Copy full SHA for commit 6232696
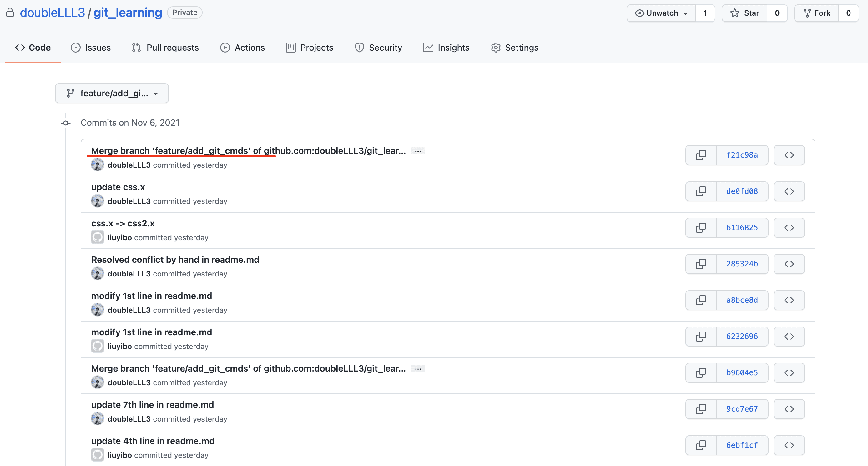This screenshot has height=466, width=868. coord(701,337)
